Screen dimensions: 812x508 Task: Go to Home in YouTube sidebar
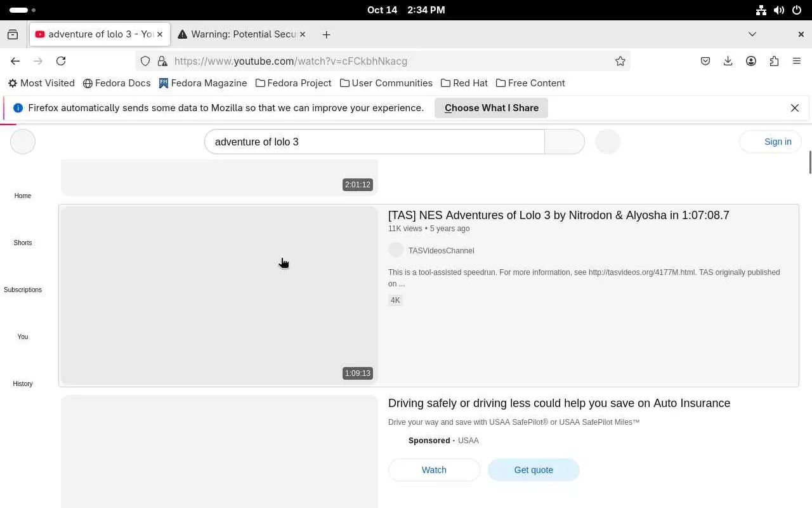(x=23, y=196)
